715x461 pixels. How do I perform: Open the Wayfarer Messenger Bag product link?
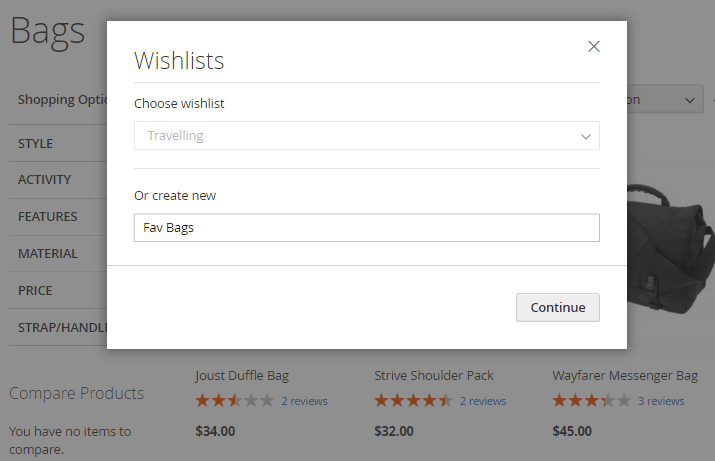(x=625, y=376)
